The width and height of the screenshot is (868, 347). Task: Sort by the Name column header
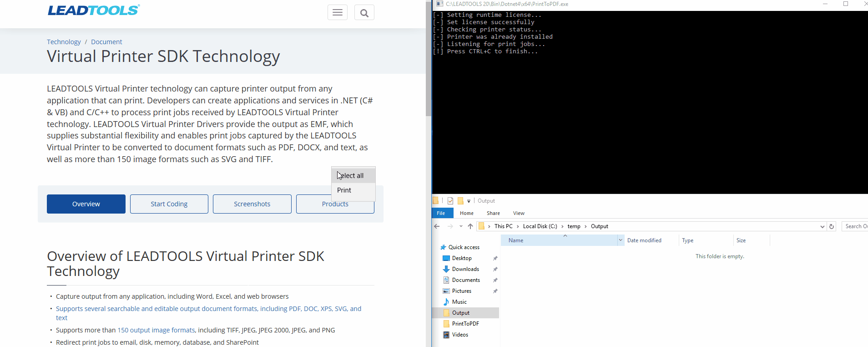click(x=559, y=240)
